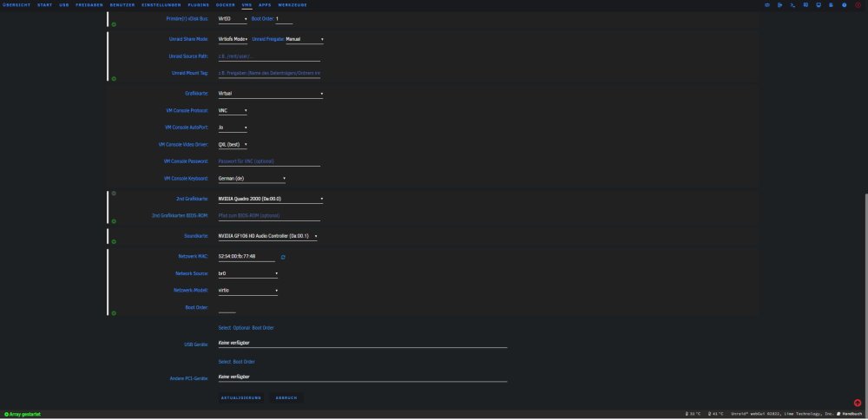
Task: Open VM Console Video Driver QXL dropdown
Action: tap(233, 144)
